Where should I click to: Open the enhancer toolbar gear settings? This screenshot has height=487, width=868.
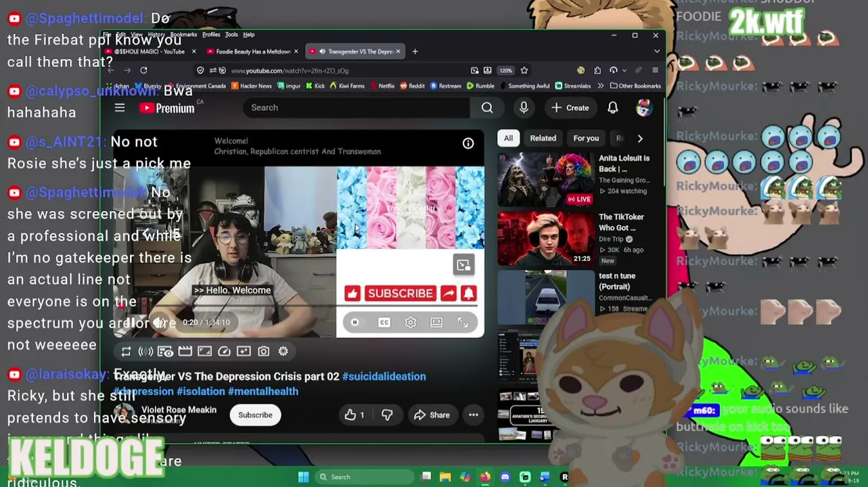tap(283, 351)
